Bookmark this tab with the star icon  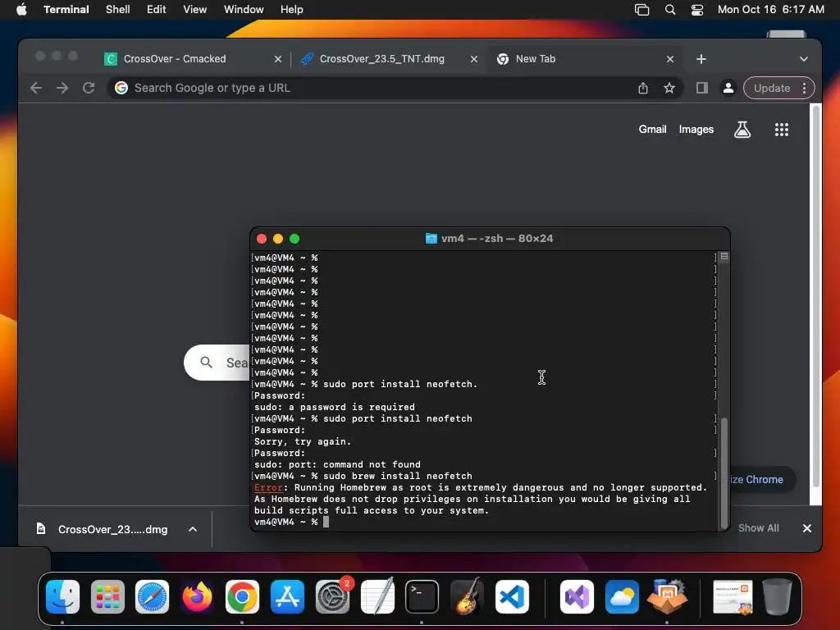tap(669, 88)
